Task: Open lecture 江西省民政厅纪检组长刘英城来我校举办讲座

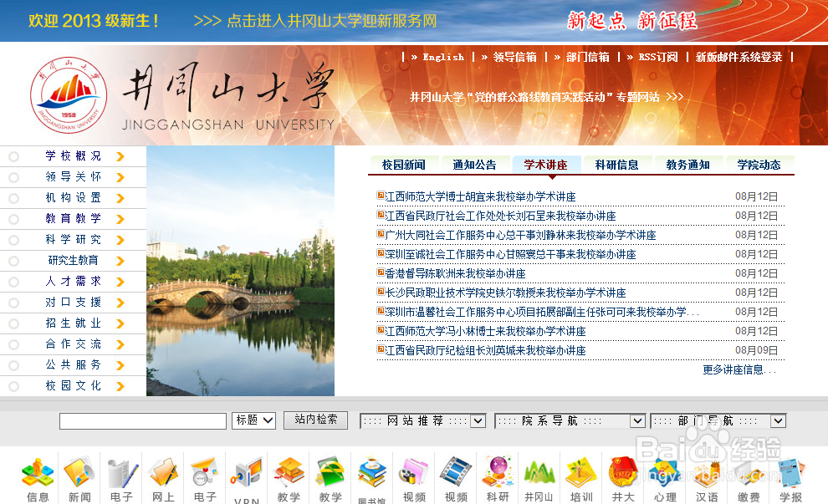Action: coord(485,350)
